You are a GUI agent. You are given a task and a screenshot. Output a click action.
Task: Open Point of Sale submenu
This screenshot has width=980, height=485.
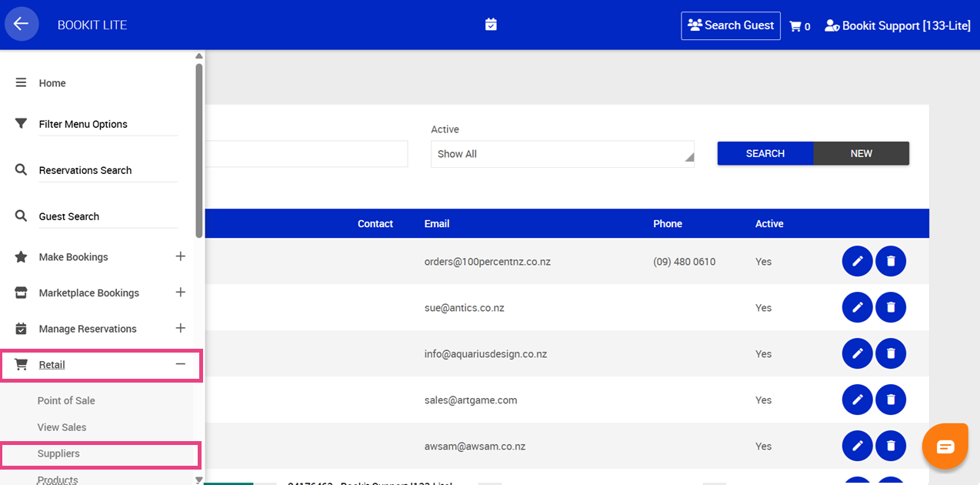(x=66, y=400)
